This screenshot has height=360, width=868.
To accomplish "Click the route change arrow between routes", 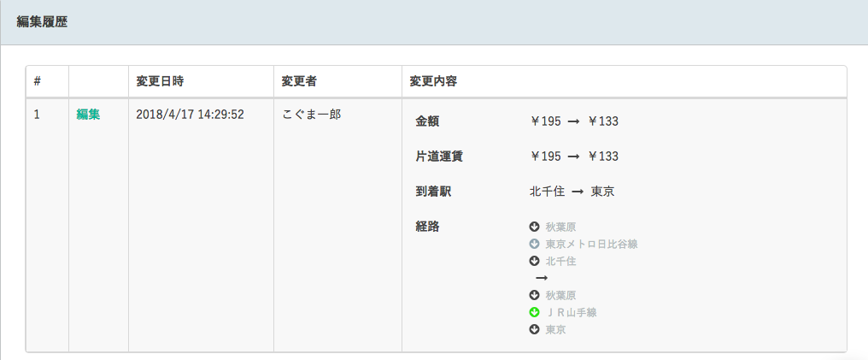I will [x=542, y=278].
